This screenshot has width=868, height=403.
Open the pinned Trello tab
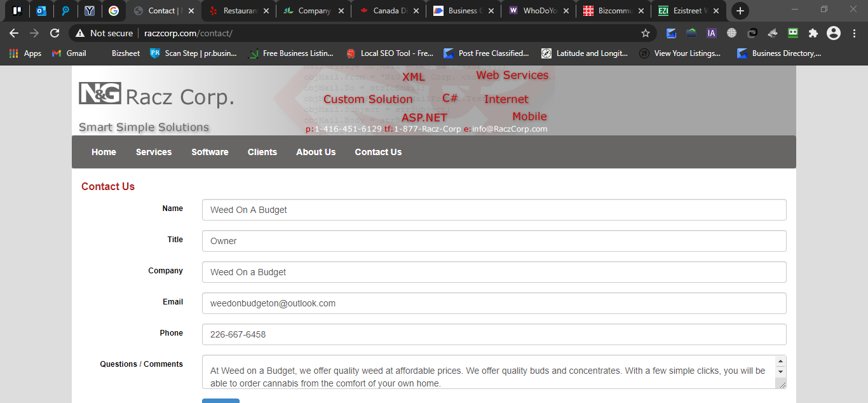coord(17,11)
